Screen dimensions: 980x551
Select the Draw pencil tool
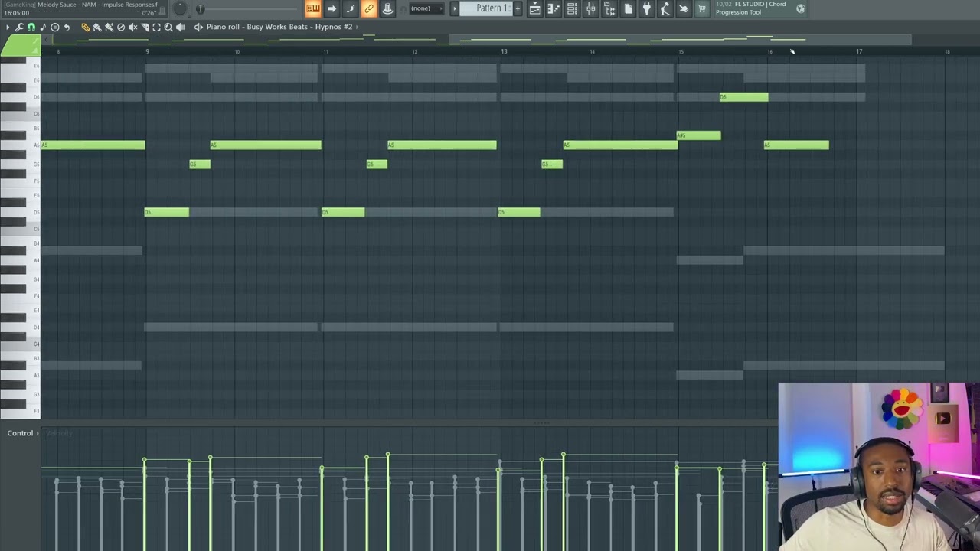pos(85,27)
